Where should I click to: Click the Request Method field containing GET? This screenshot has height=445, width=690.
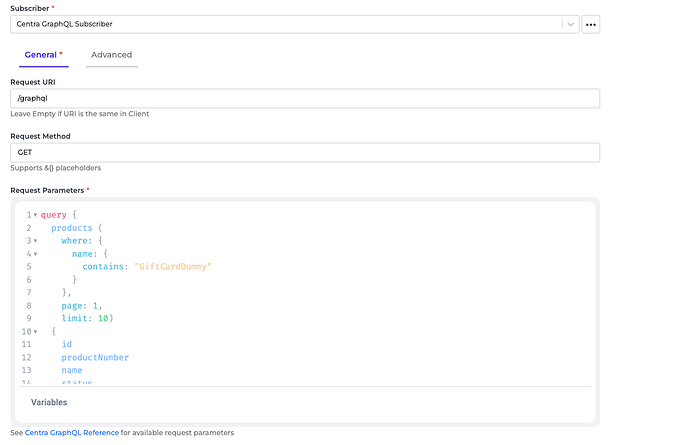[x=305, y=152]
